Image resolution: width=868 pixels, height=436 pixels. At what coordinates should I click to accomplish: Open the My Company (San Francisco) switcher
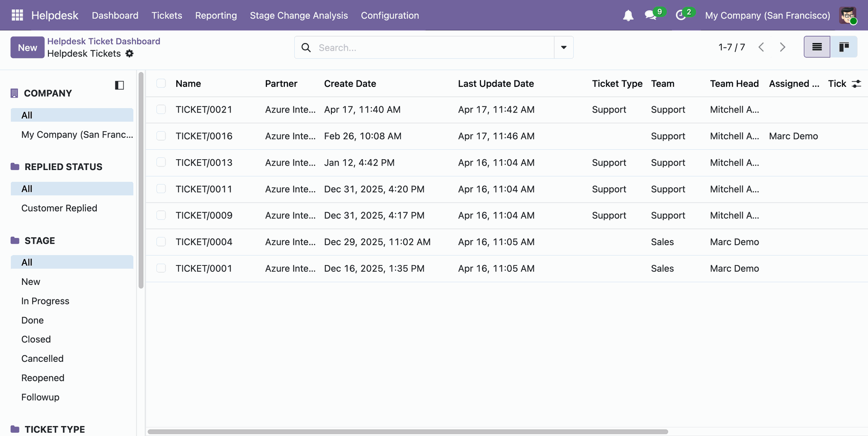coord(768,15)
